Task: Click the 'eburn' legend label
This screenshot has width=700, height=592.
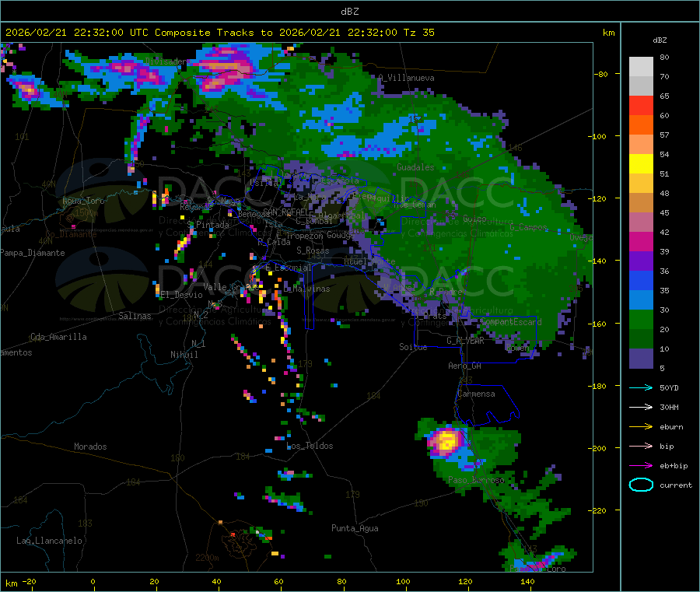Action: click(671, 427)
